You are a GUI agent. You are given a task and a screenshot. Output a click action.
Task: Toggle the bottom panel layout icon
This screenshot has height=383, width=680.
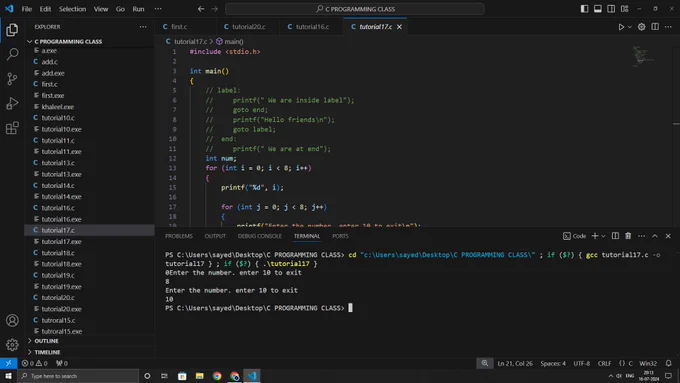click(598, 9)
